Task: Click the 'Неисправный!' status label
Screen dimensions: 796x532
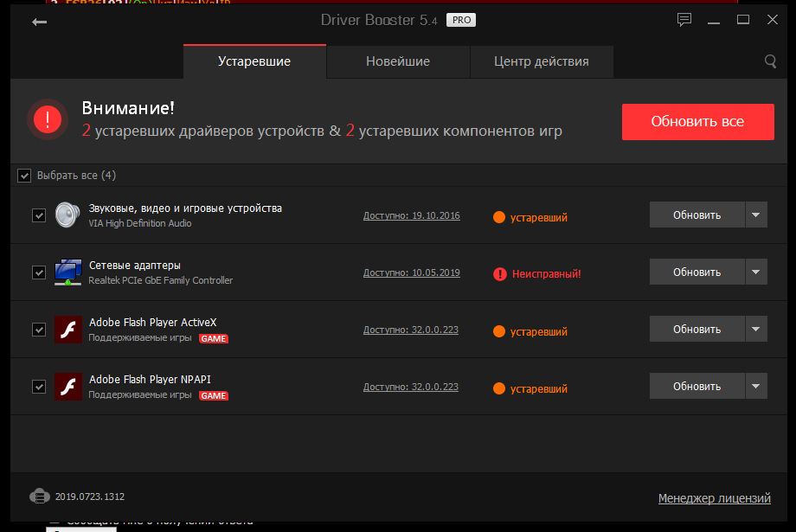Action: point(546,274)
